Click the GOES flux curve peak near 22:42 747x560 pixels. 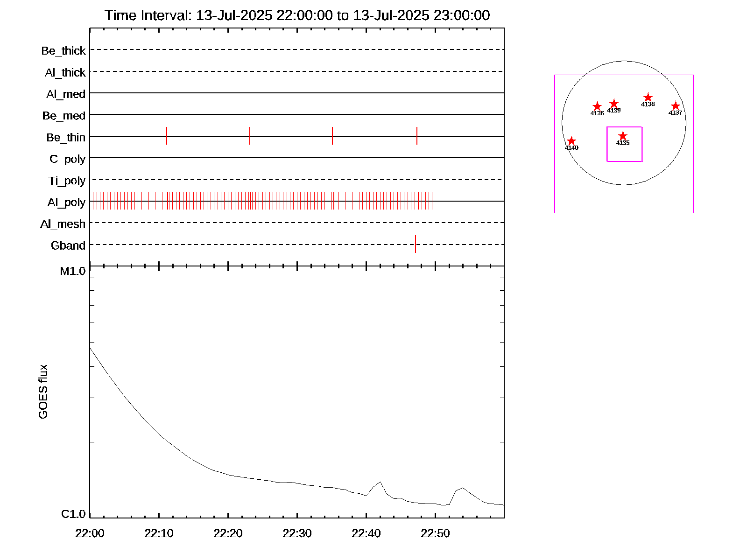pos(380,482)
